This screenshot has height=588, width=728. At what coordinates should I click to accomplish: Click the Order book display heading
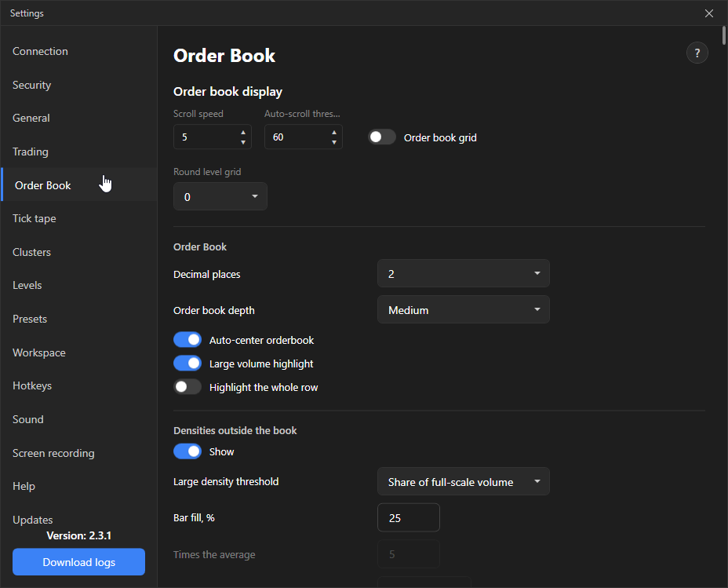(x=227, y=92)
